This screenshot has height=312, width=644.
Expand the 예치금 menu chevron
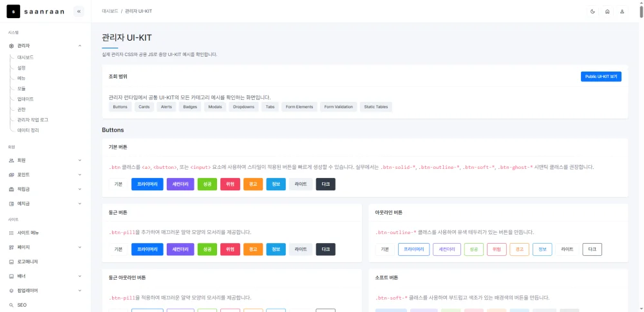tap(80, 204)
